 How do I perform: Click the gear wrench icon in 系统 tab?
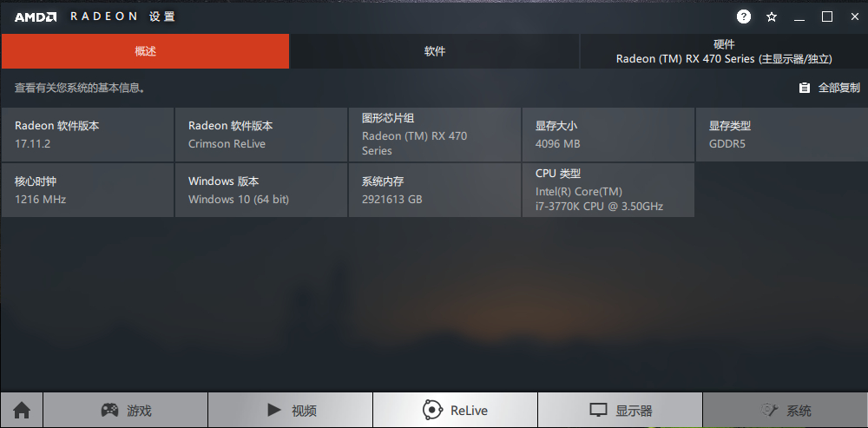click(x=770, y=411)
